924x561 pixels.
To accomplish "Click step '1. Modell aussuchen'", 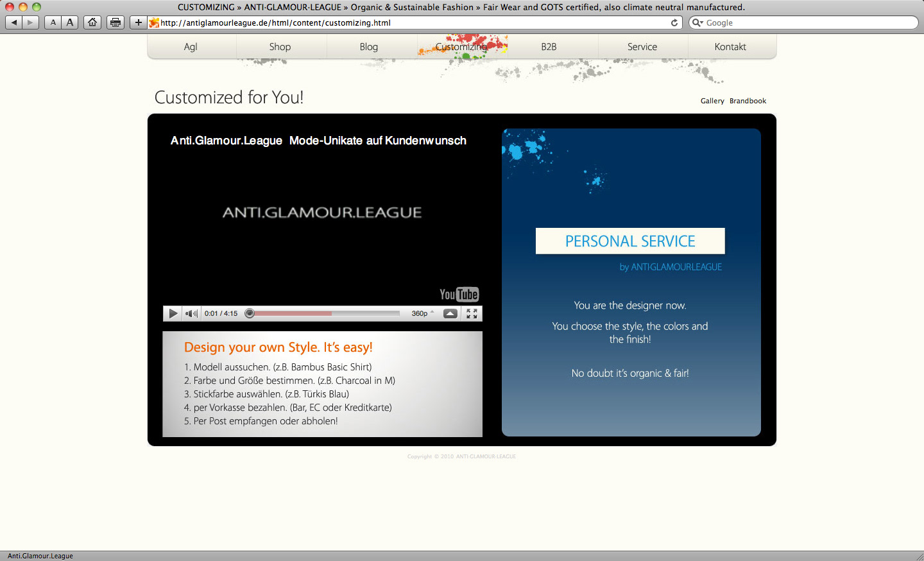I will 278,367.
